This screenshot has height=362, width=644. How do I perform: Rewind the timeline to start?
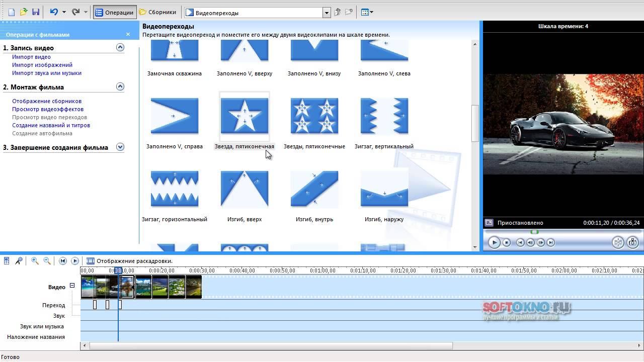[x=63, y=261]
